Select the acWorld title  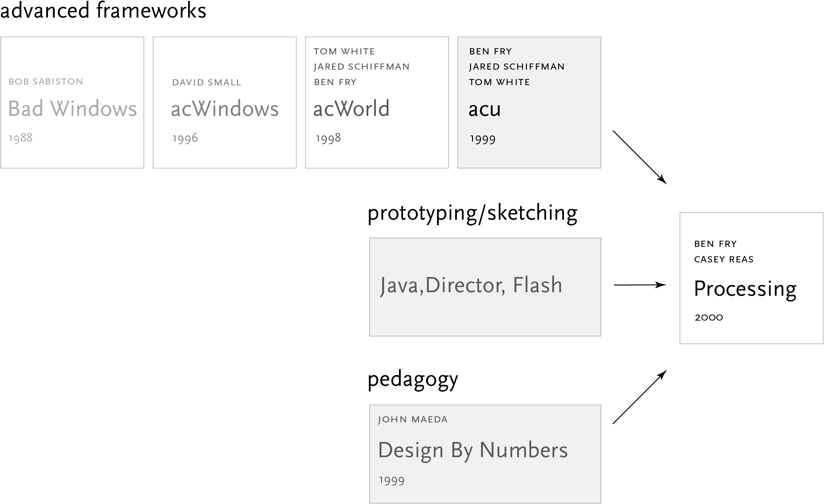(x=351, y=108)
